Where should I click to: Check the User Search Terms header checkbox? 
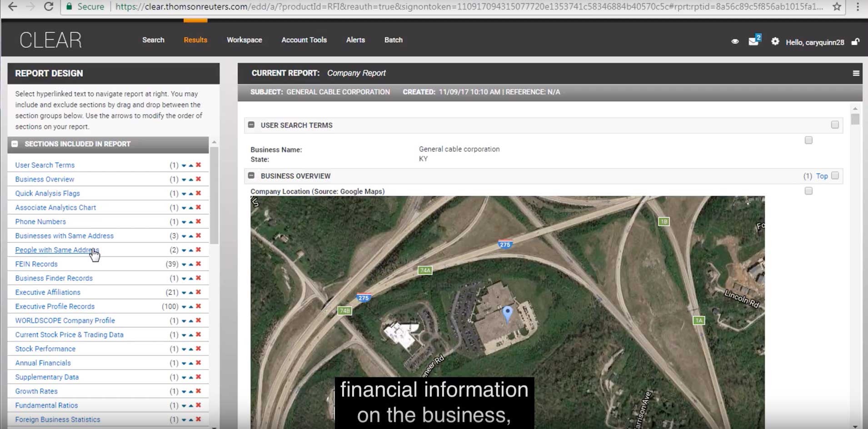[x=835, y=125]
